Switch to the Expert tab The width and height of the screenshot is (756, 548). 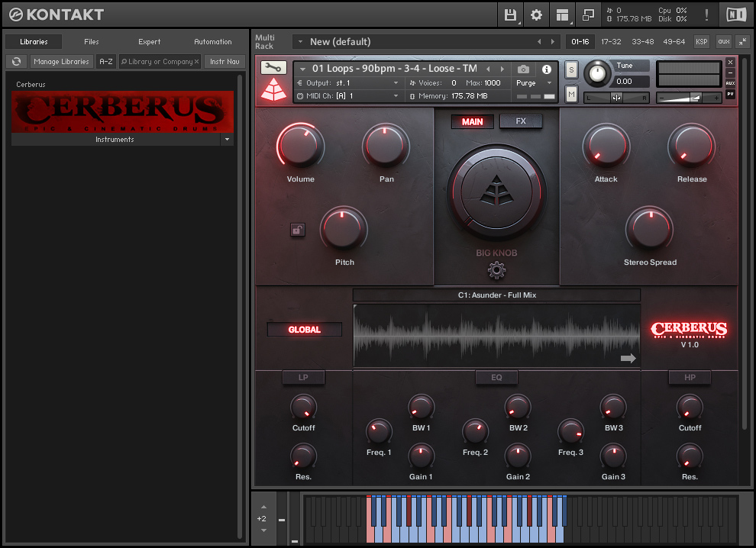pyautogui.click(x=150, y=42)
